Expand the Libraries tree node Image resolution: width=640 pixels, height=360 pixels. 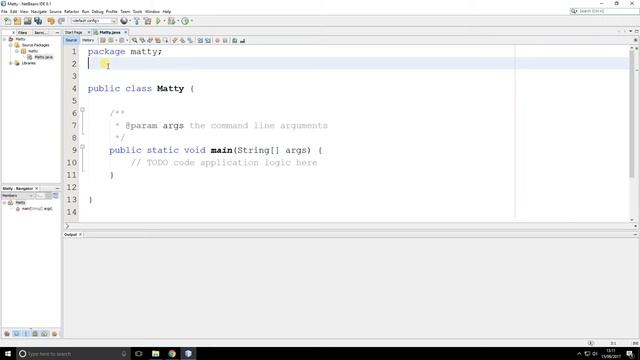(11, 63)
